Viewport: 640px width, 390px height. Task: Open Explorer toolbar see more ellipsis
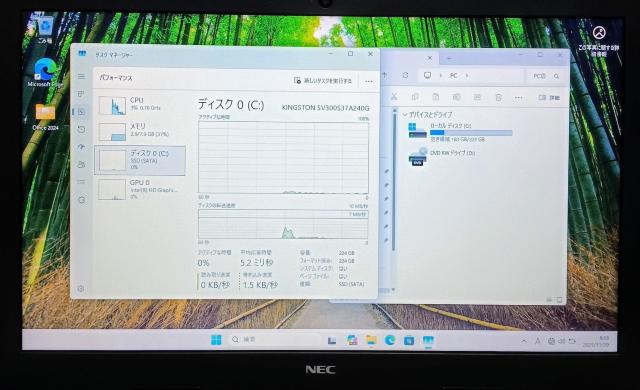518,98
